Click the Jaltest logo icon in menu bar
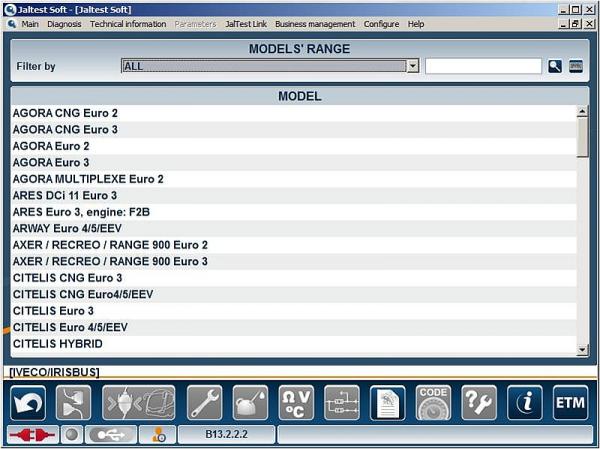The height and width of the screenshot is (449, 600). (12, 24)
